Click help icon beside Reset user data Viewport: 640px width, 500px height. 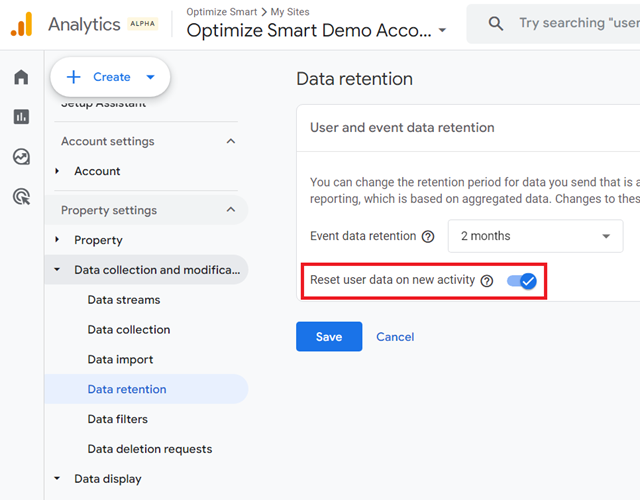point(487,281)
